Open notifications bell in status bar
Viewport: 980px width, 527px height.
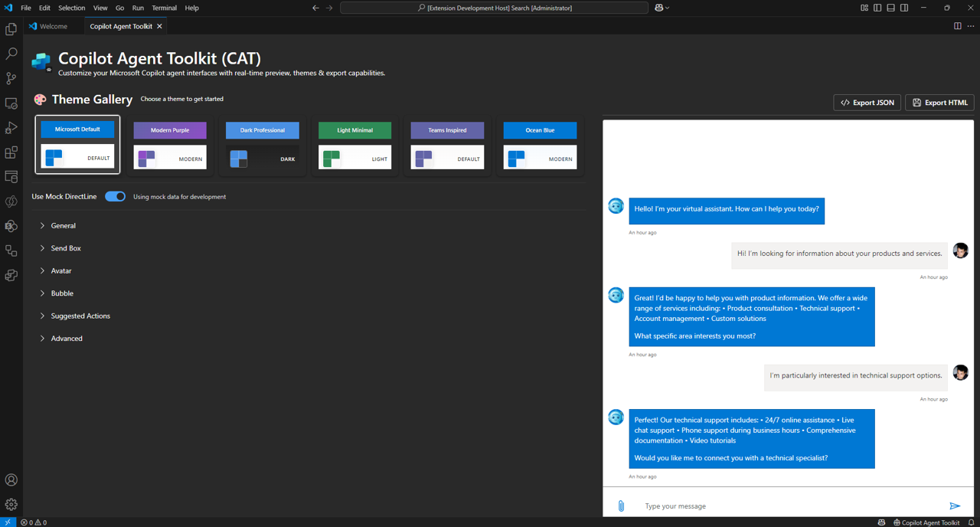pyautogui.click(x=971, y=522)
